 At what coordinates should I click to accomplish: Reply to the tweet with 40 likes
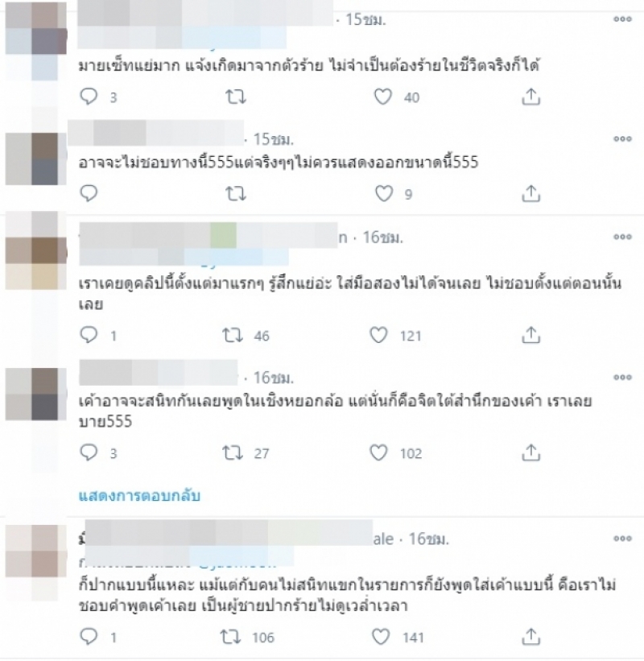point(89,97)
